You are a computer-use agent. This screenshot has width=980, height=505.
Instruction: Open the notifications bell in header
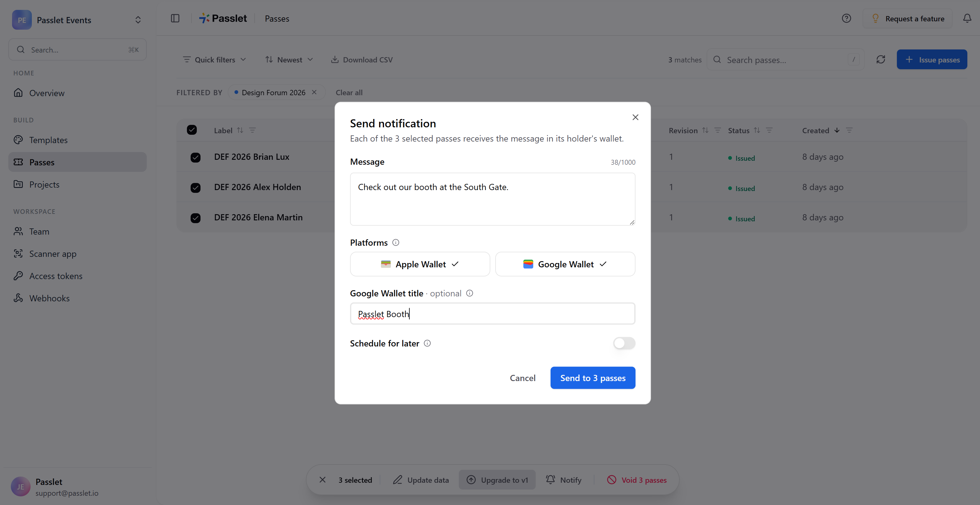[967, 18]
